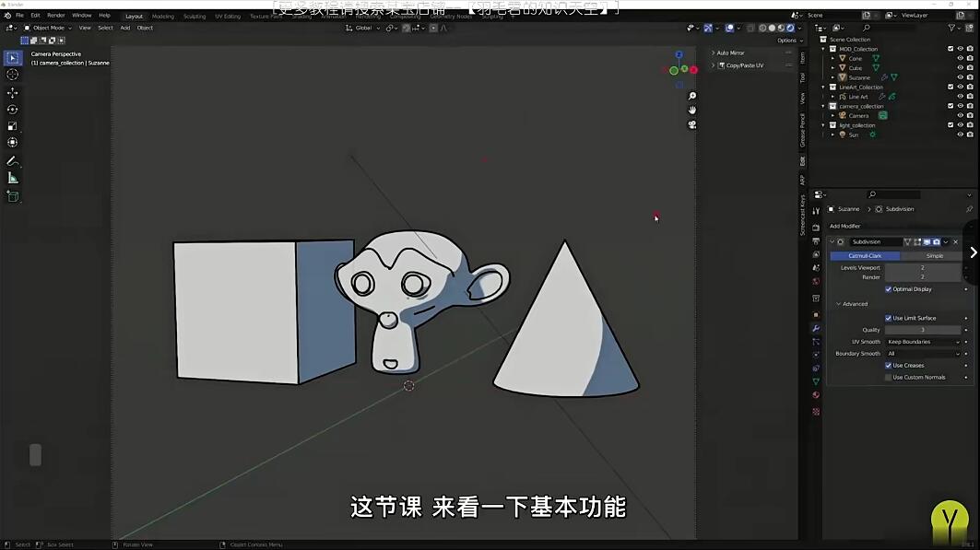Click the Quality value slider field
Screen dimensions: 980x550
(x=923, y=330)
